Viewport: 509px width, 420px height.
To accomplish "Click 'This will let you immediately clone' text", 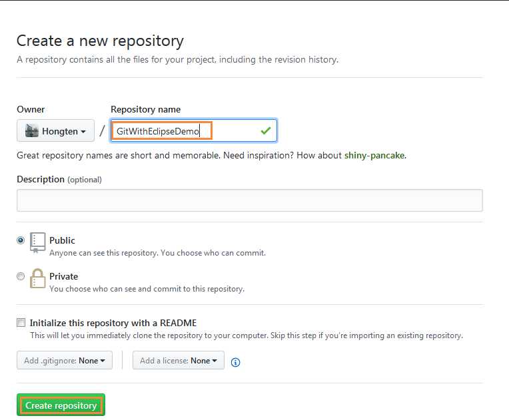I will pyautogui.click(x=247, y=335).
